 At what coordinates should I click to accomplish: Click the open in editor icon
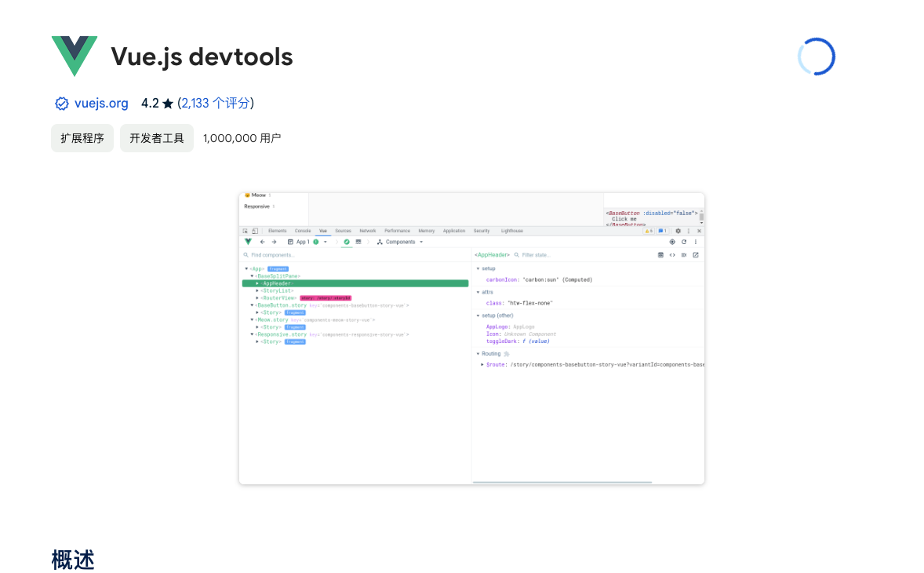(696, 255)
